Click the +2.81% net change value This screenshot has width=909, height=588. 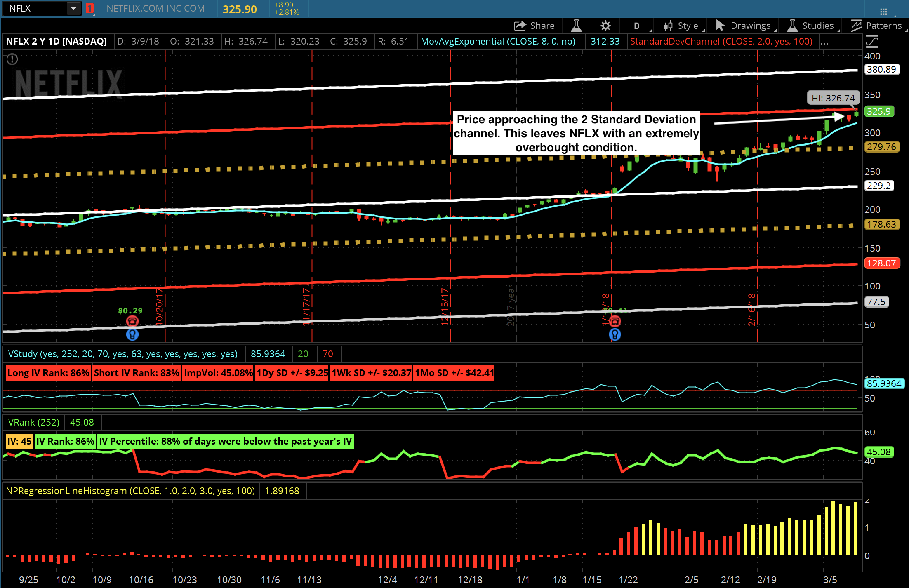pos(287,12)
